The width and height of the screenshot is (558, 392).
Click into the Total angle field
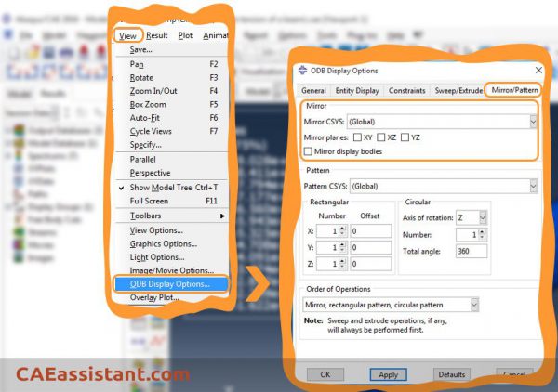click(x=472, y=251)
